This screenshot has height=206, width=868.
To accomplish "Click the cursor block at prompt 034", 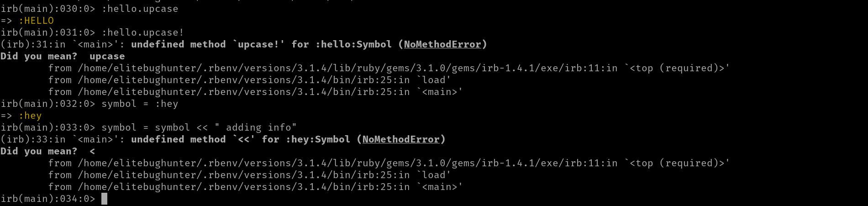I will (104, 199).
